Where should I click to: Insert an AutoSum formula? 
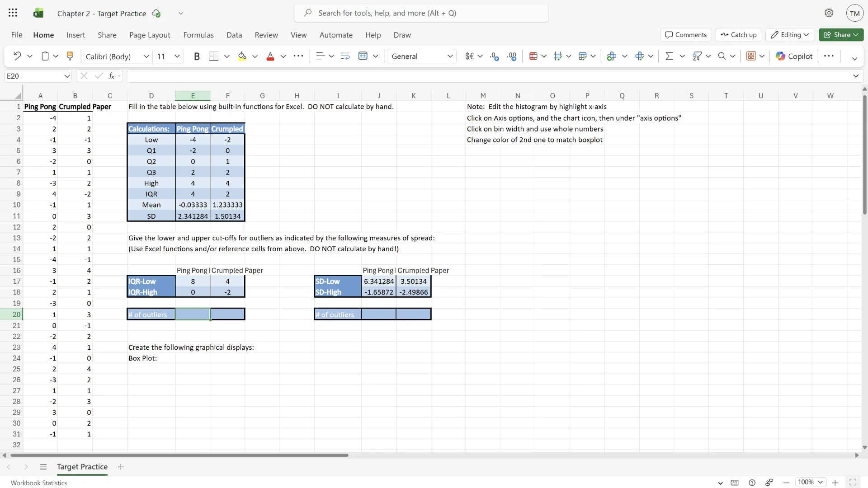pyautogui.click(x=670, y=56)
